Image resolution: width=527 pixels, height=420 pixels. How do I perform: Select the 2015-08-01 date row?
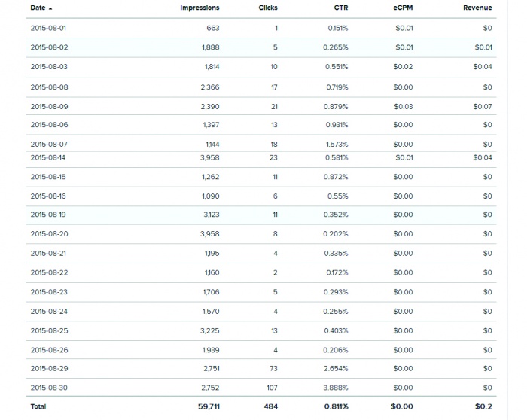(49, 28)
